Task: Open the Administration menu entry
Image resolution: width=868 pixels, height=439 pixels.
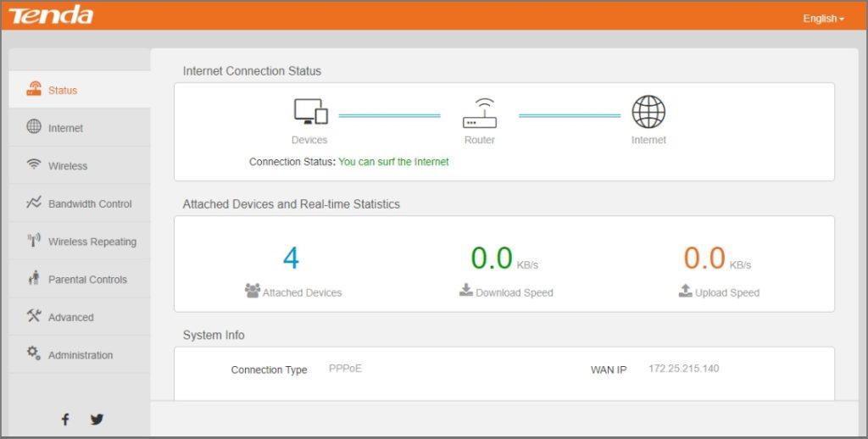Action: [80, 354]
